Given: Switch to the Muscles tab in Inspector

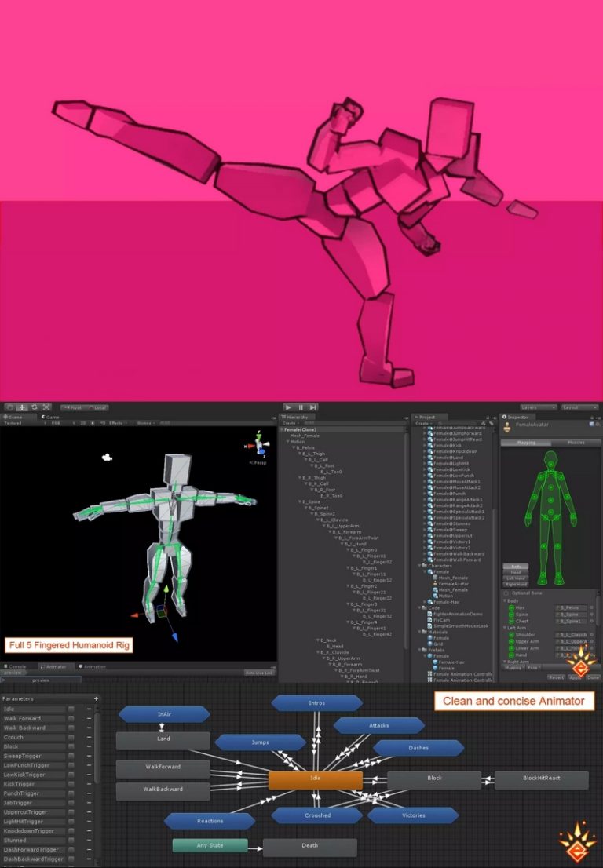Looking at the screenshot, I should [x=576, y=443].
